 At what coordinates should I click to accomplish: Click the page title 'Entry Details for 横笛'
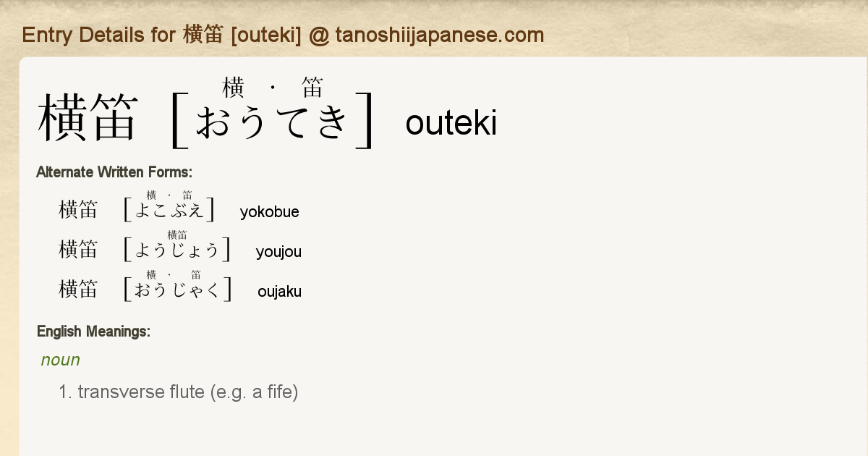point(122,35)
